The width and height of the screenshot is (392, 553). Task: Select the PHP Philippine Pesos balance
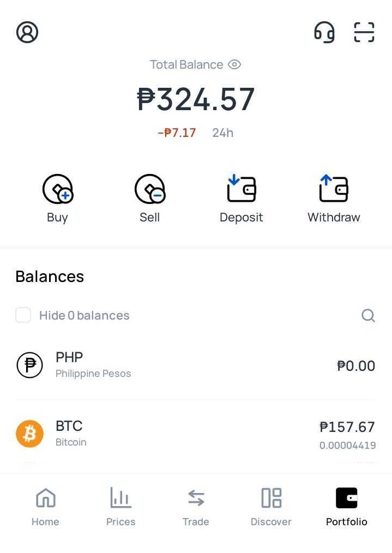196,365
